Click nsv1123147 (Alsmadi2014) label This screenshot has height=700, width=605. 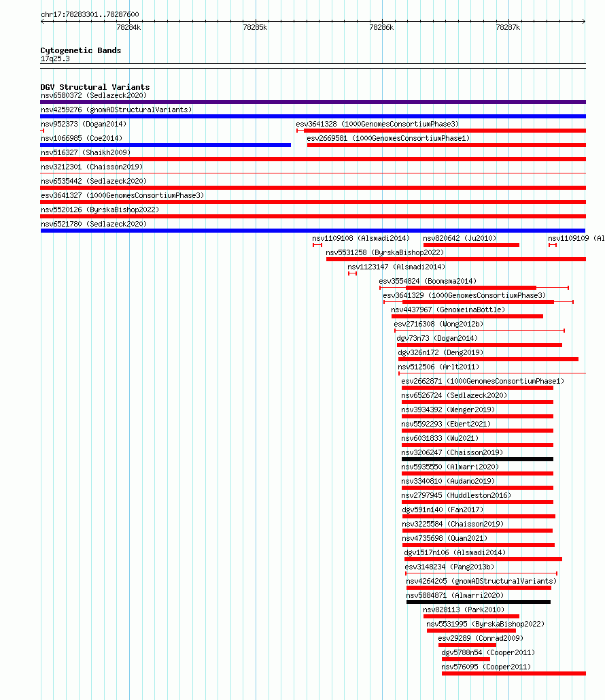coord(396,267)
